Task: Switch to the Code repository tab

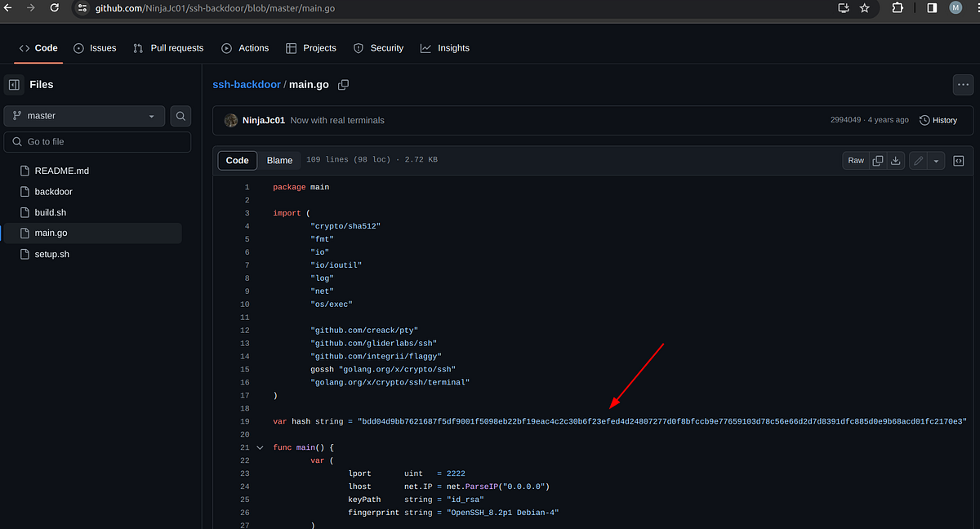Action: pyautogui.click(x=38, y=48)
